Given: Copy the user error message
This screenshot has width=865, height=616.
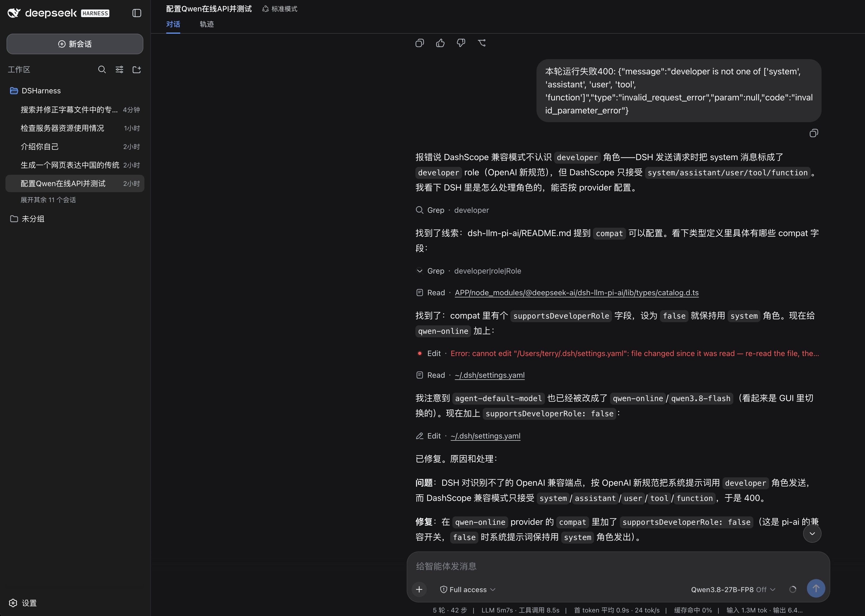Looking at the screenshot, I should (813, 133).
